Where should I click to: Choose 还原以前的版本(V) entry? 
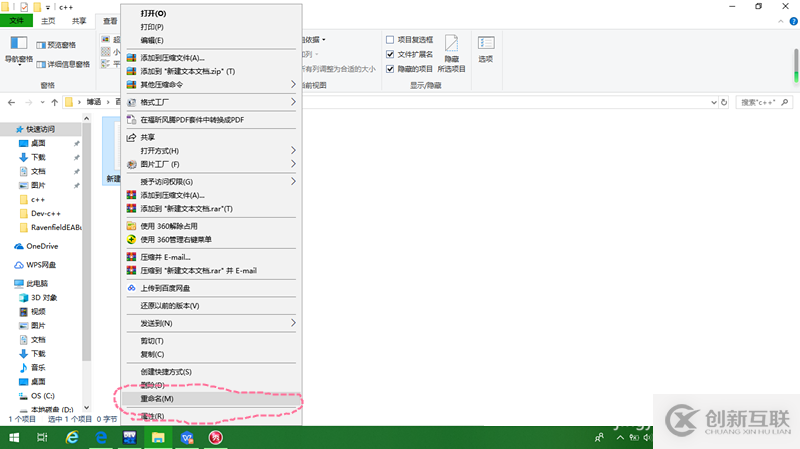click(x=170, y=306)
